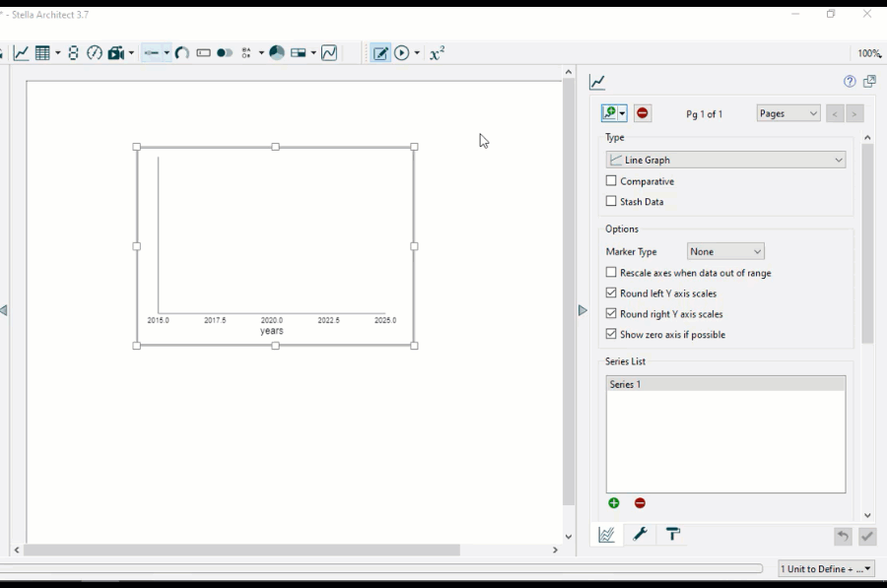Select the Knob tool

click(x=182, y=53)
